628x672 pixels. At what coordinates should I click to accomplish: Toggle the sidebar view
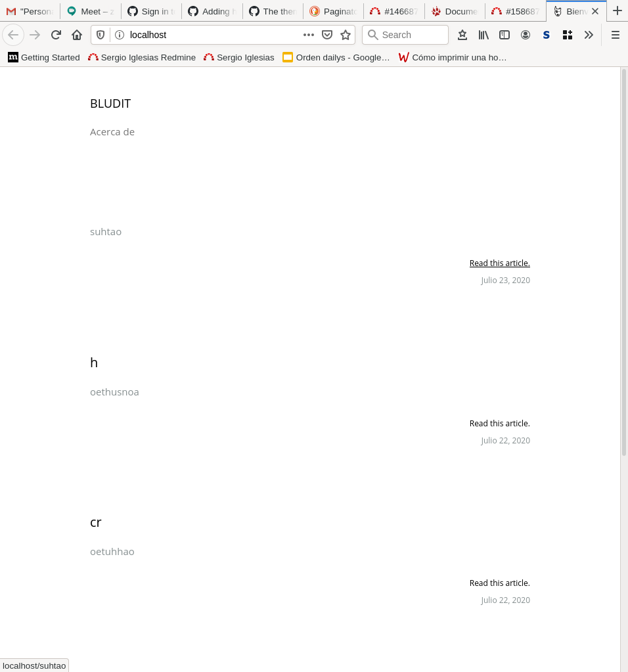coord(504,35)
